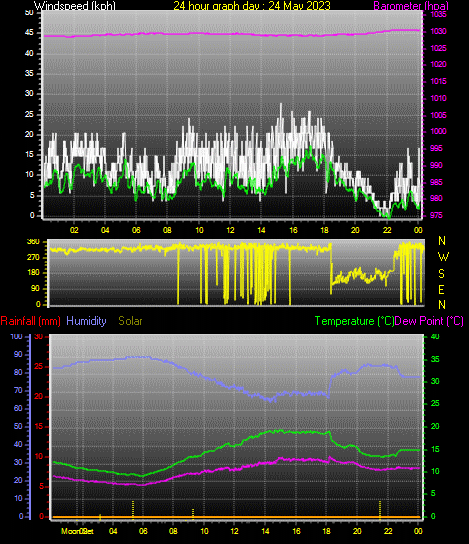
Task: Select the "Humidity" legend label
Action: point(86,321)
